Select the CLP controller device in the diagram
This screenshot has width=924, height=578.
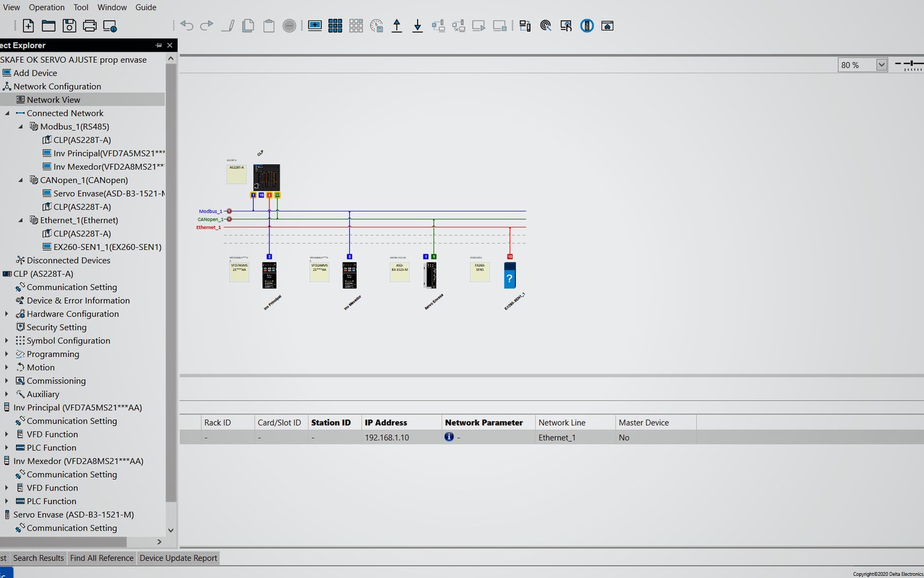[x=267, y=178]
